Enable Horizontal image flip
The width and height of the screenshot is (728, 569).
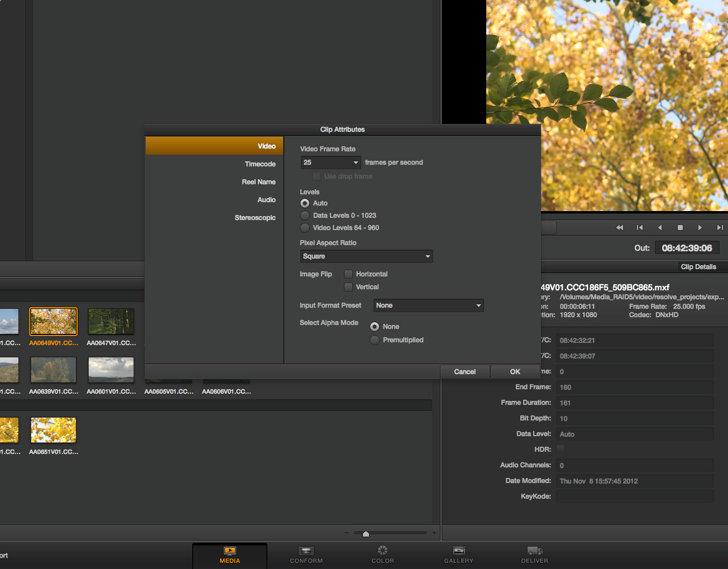pos(348,274)
